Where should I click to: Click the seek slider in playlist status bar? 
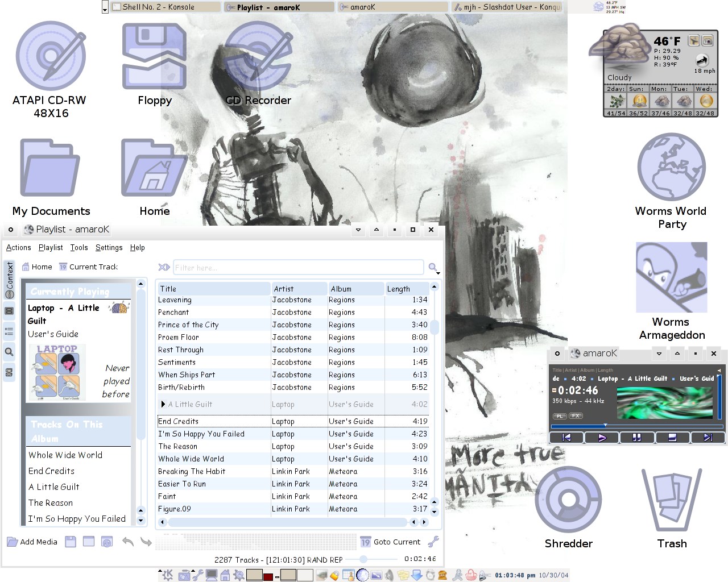tap(371, 560)
